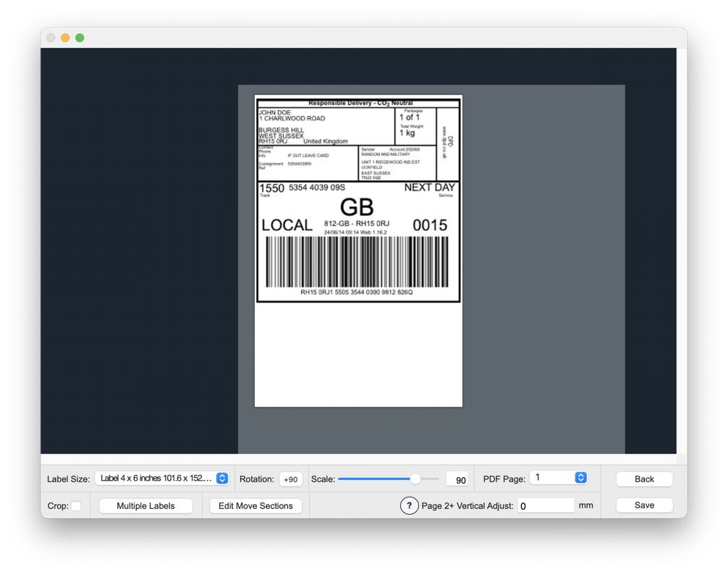
Task: Click the horizontal scrollbar below the preview
Action: point(358,459)
